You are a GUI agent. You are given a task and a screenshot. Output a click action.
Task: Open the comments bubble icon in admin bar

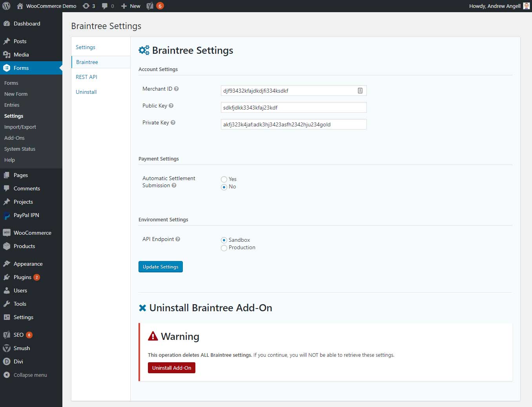coord(105,6)
